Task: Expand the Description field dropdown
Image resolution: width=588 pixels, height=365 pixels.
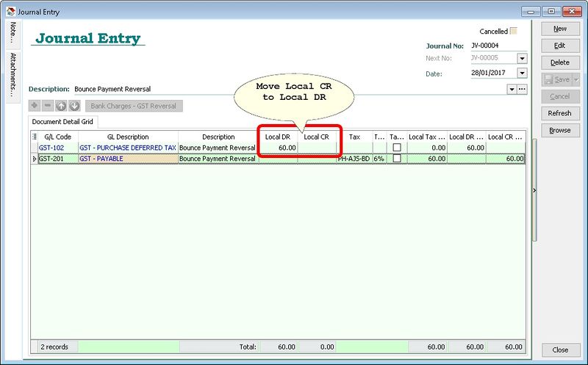Action: pos(512,89)
